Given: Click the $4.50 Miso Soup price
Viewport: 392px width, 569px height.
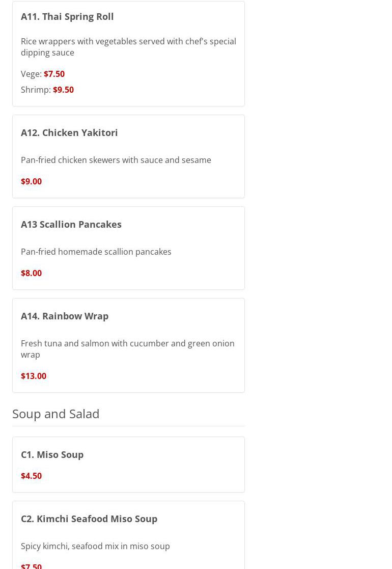Looking at the screenshot, I should [x=31, y=476].
